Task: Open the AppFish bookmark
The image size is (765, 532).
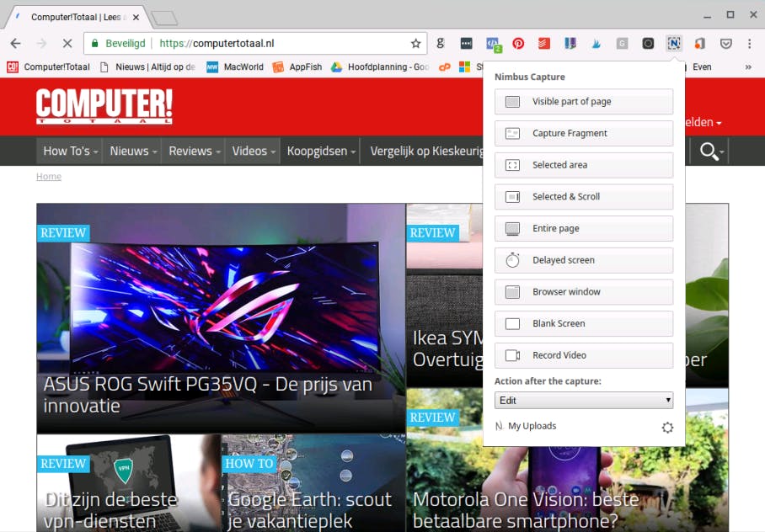Action: [297, 66]
